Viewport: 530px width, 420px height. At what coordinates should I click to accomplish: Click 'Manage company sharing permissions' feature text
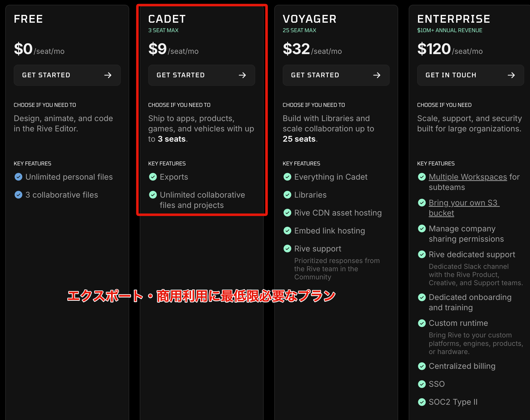coord(466,234)
